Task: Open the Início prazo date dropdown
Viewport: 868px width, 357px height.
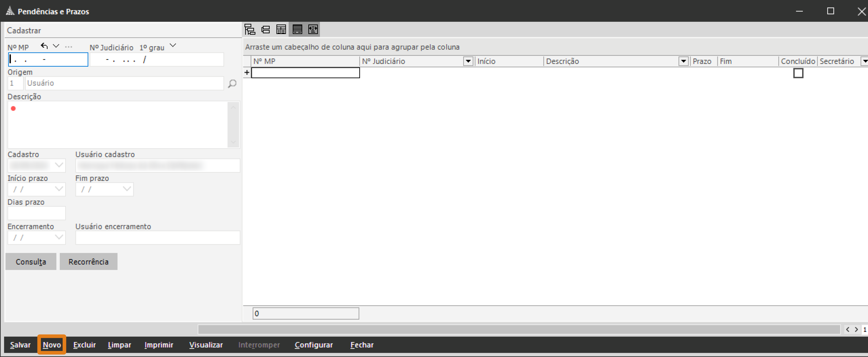Action: click(59, 189)
